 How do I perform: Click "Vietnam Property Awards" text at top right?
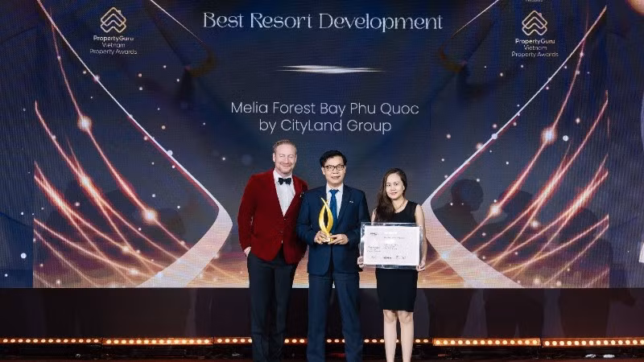(534, 48)
